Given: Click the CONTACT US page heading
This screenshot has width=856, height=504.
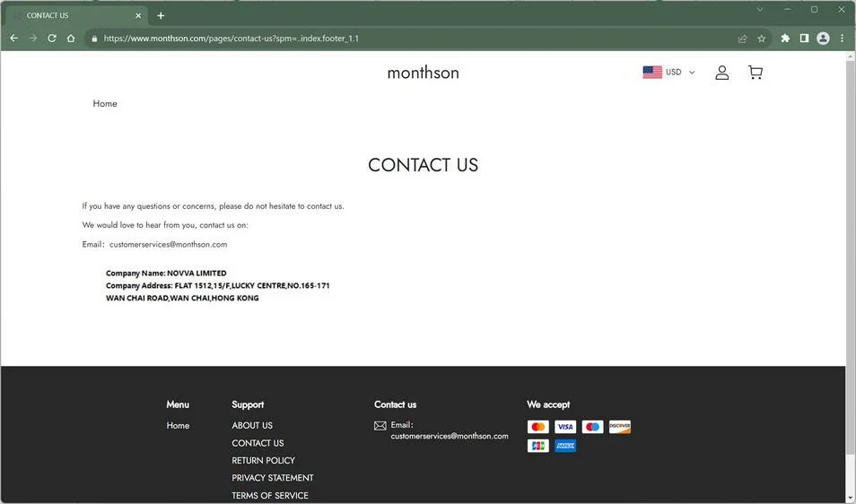Looking at the screenshot, I should [424, 165].
